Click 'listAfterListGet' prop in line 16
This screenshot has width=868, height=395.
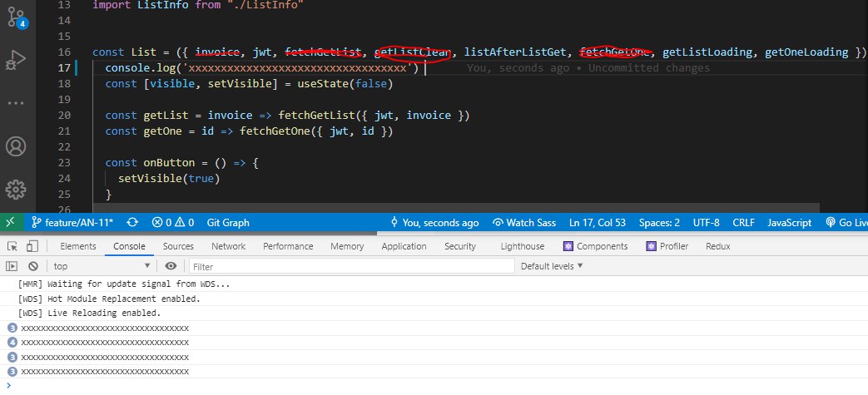(x=515, y=52)
